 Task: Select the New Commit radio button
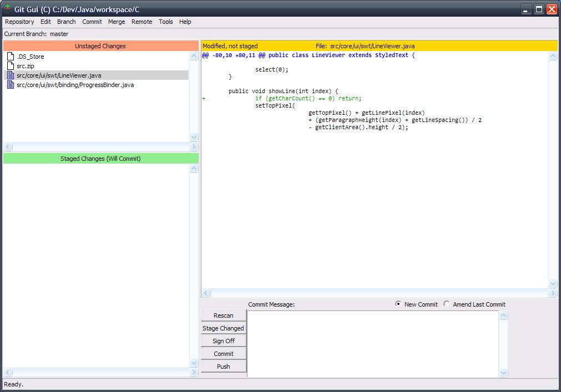398,304
